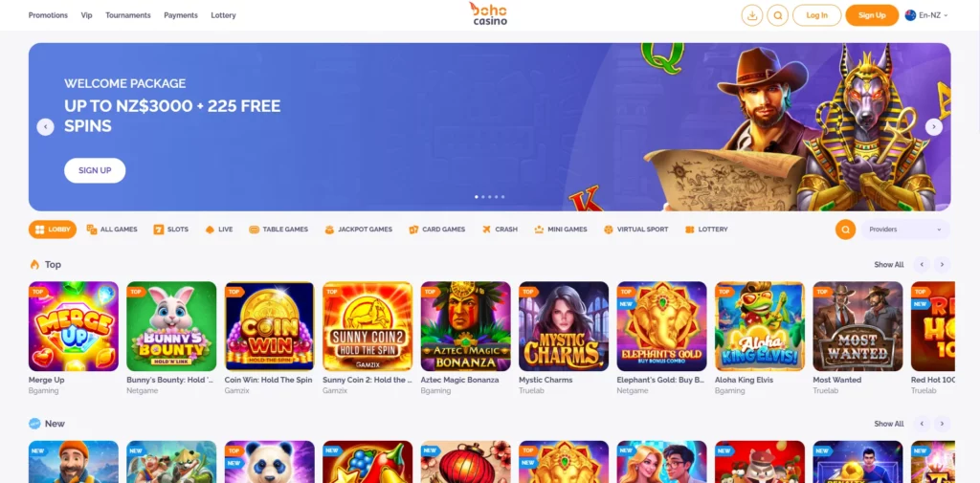The width and height of the screenshot is (980, 483).
Task: Click the orange search icon beside Providers
Action: (846, 230)
